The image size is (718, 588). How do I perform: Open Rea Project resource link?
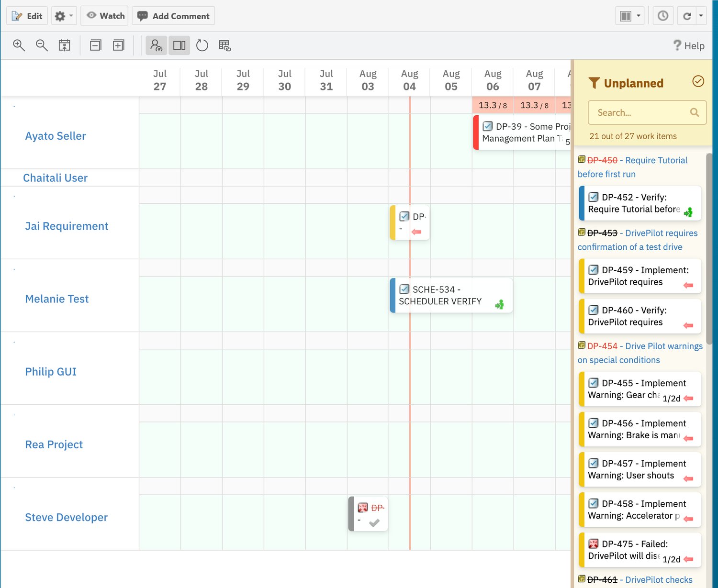tap(54, 444)
